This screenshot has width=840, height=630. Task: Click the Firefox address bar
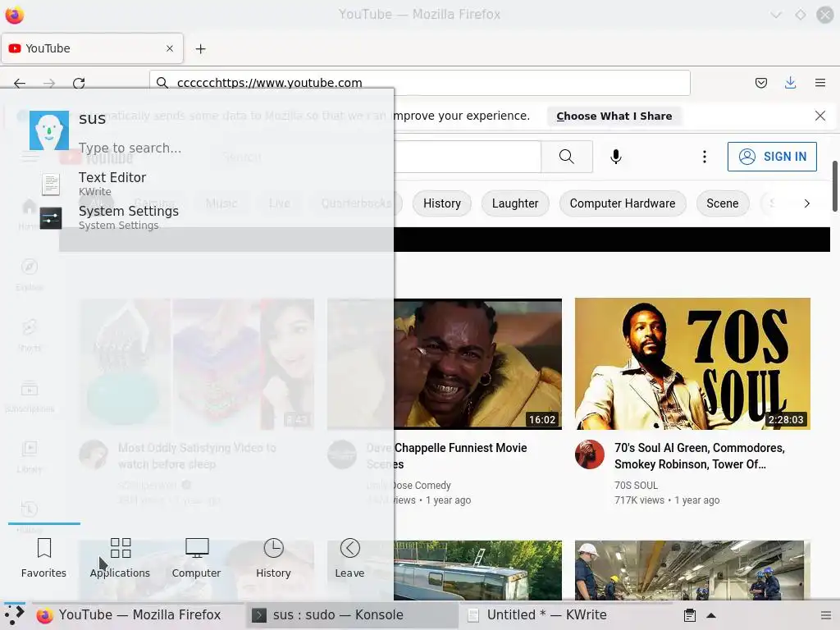point(419,83)
